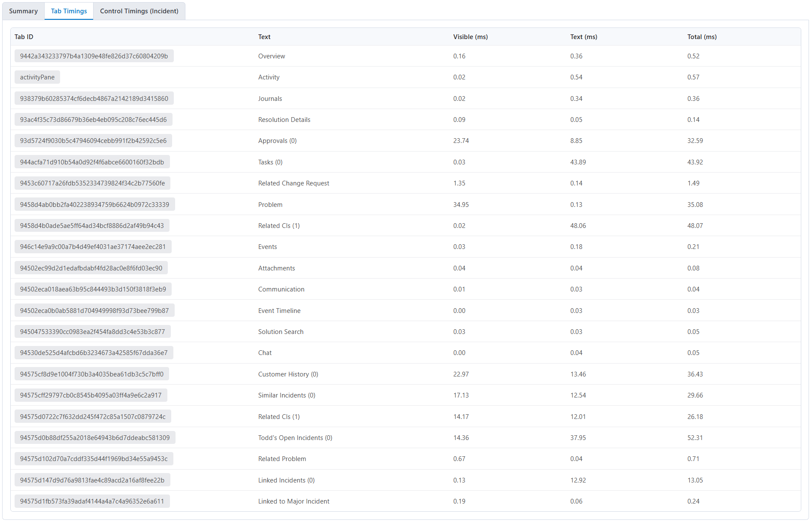
Task: Click the Activity row label
Action: pyautogui.click(x=269, y=77)
